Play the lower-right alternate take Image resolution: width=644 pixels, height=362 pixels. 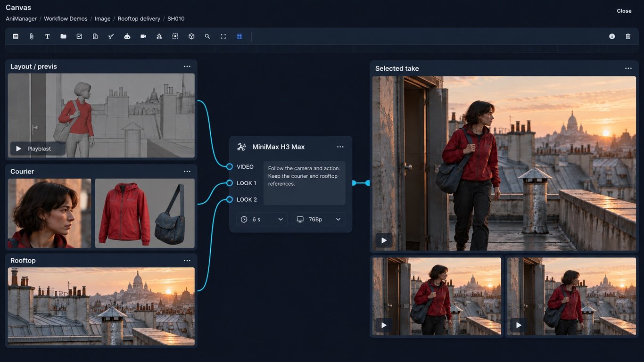point(519,325)
